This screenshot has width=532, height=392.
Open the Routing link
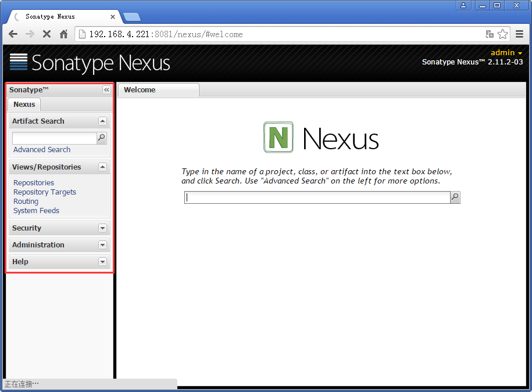pyautogui.click(x=26, y=202)
